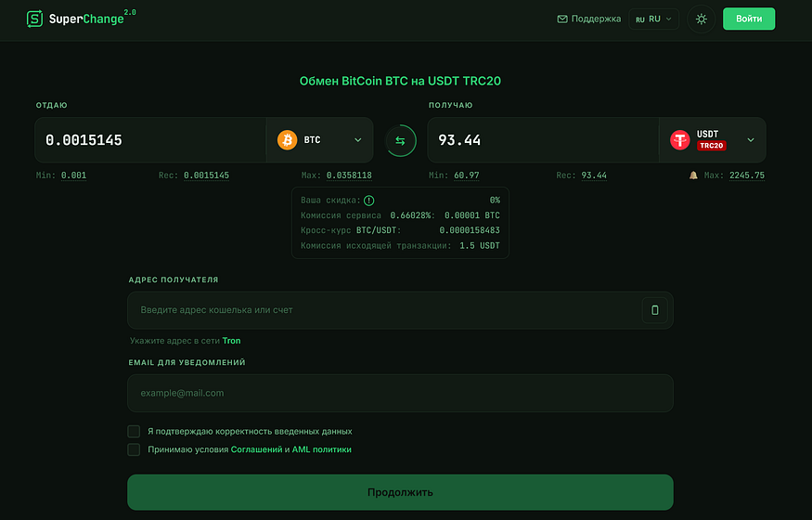Click the SuperChange 2.0 brand name
The height and width of the screenshot is (520, 812).
click(x=92, y=19)
